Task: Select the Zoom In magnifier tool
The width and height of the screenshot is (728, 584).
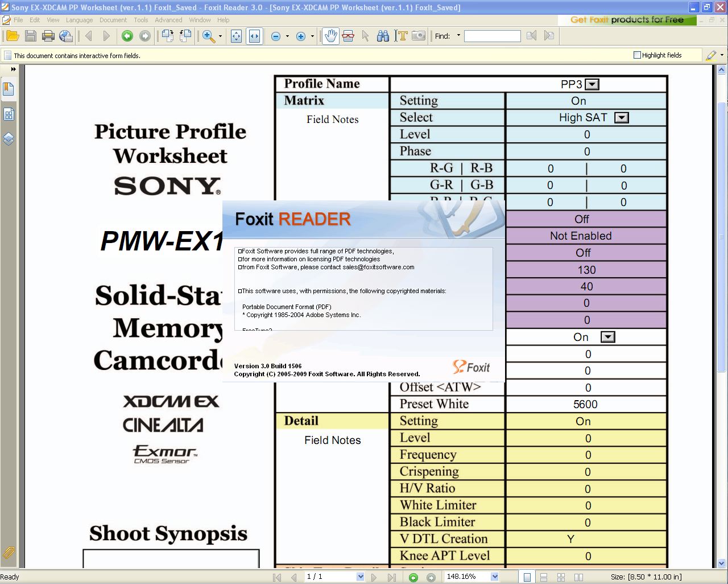Action: 209,36
